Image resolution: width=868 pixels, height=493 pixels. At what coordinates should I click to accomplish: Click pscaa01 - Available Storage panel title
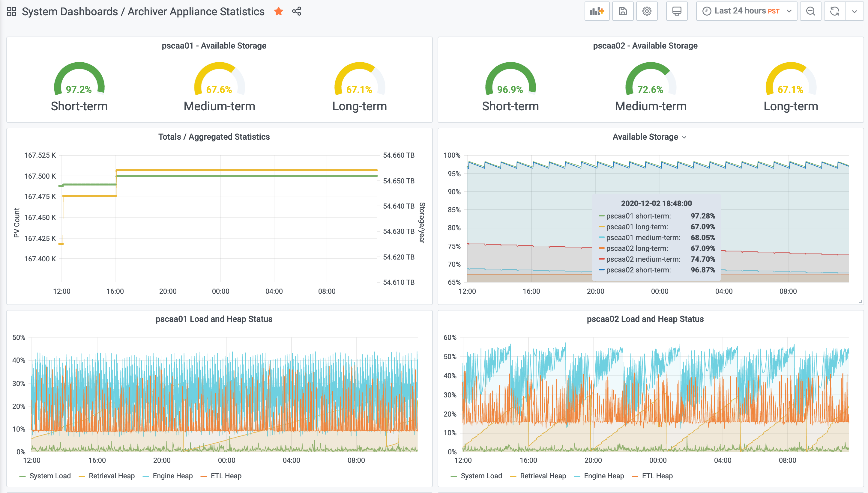pos(214,46)
